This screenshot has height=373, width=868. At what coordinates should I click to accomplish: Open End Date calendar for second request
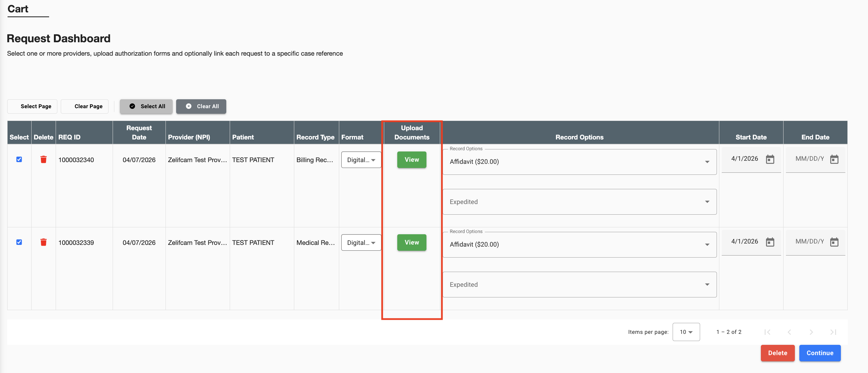coord(834,242)
